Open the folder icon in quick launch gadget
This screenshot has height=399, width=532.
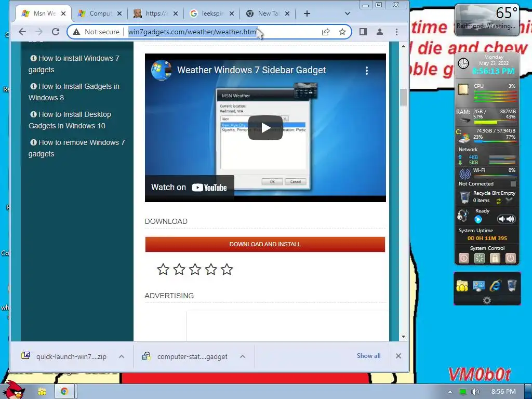point(462,286)
